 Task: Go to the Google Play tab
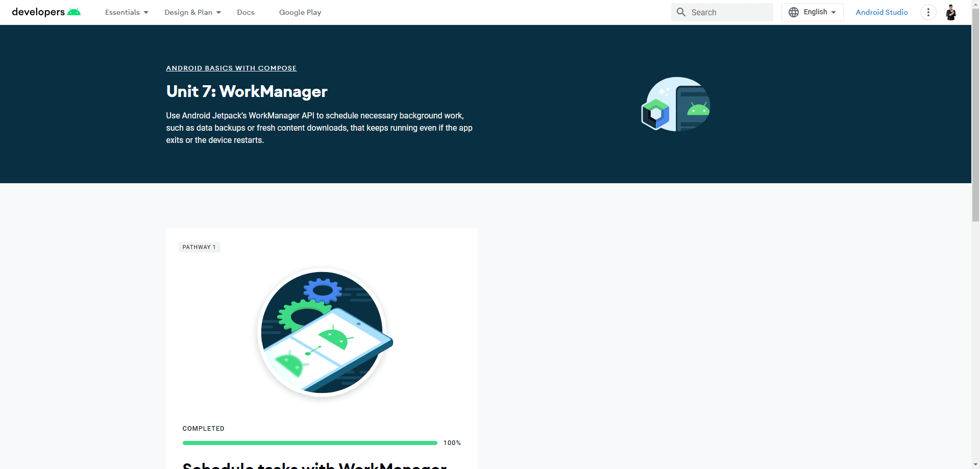(300, 12)
